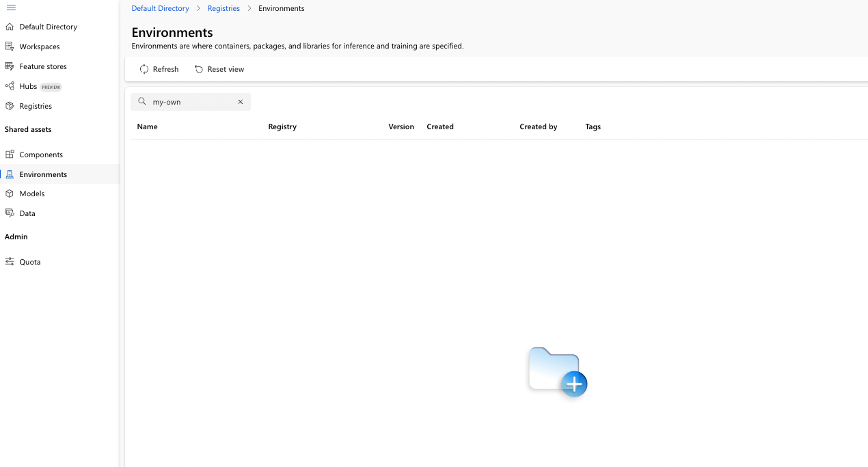Open the Workspaces section icon
Viewport: 868px width, 467px height.
click(10, 46)
